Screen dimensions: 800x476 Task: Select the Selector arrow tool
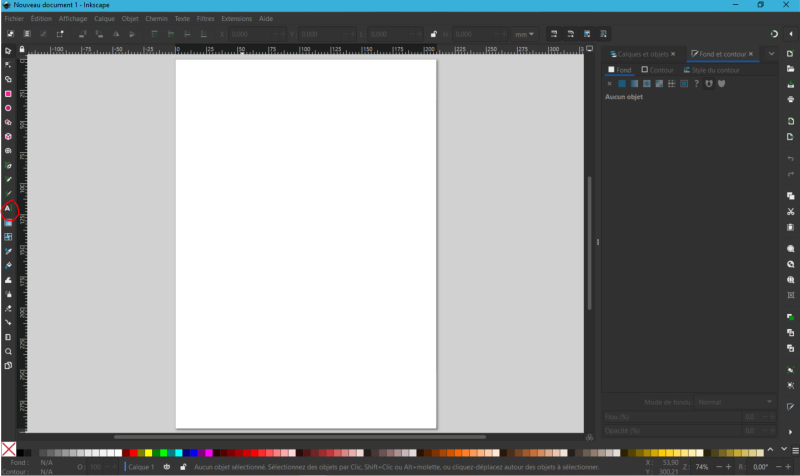coord(8,51)
